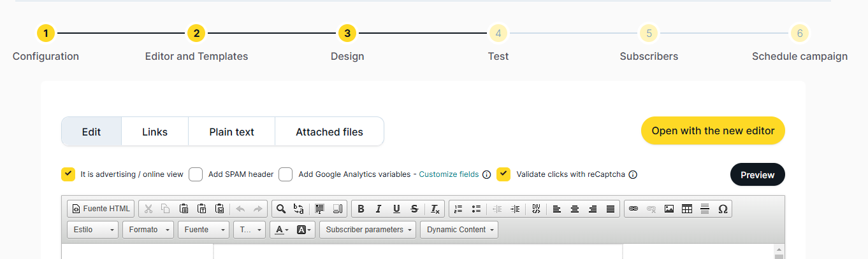The height and width of the screenshot is (259, 868).
Task: Uncheck 'It is advertising / online view'
Action: coord(68,174)
